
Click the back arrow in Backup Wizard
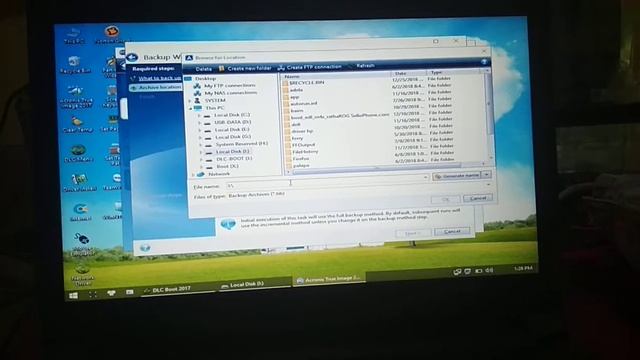[x=132, y=58]
